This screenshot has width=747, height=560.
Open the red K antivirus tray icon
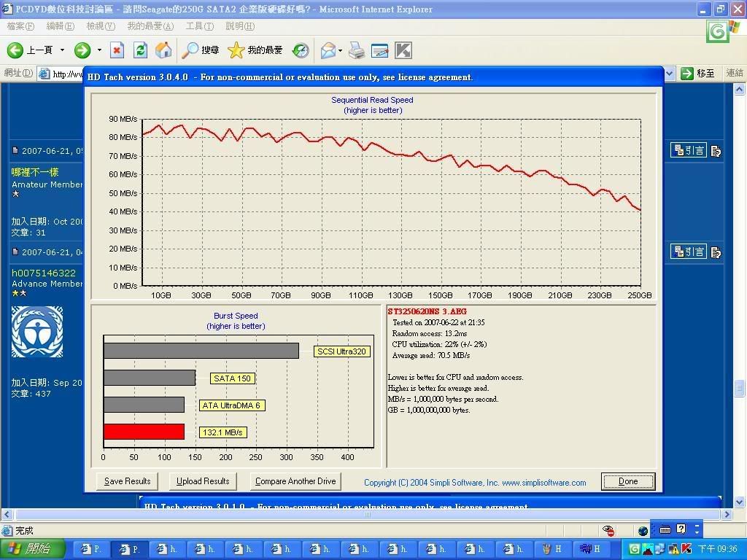(x=686, y=549)
